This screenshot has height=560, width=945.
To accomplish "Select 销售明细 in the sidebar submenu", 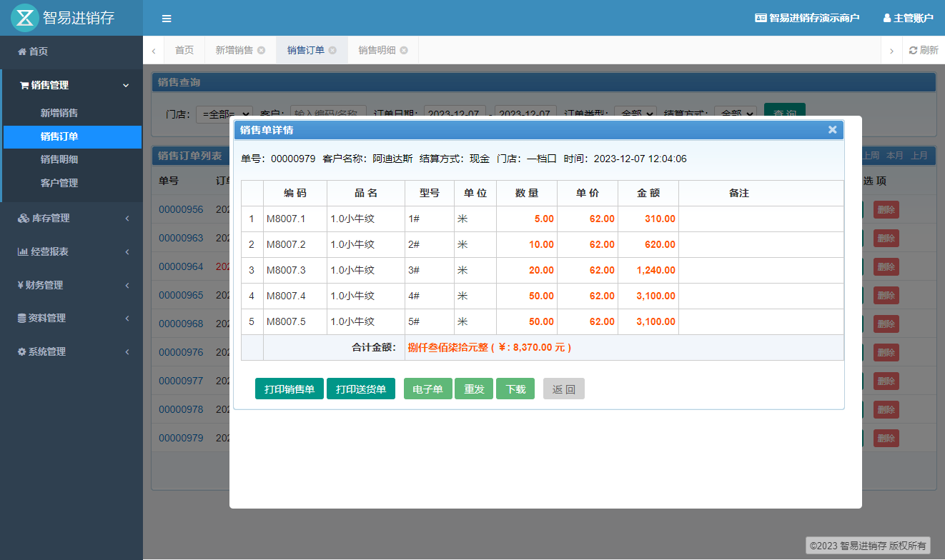I will point(72,159).
